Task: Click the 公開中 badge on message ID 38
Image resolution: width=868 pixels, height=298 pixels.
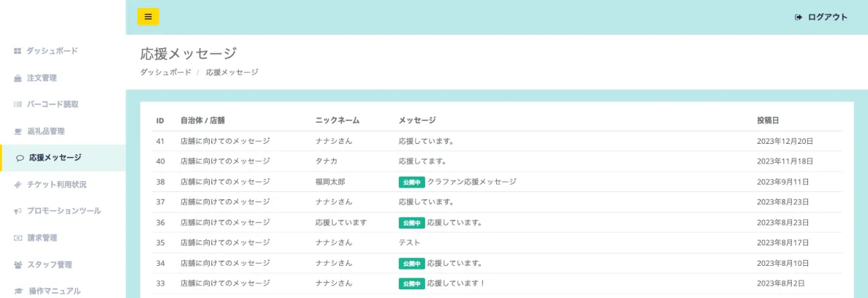Action: point(411,182)
